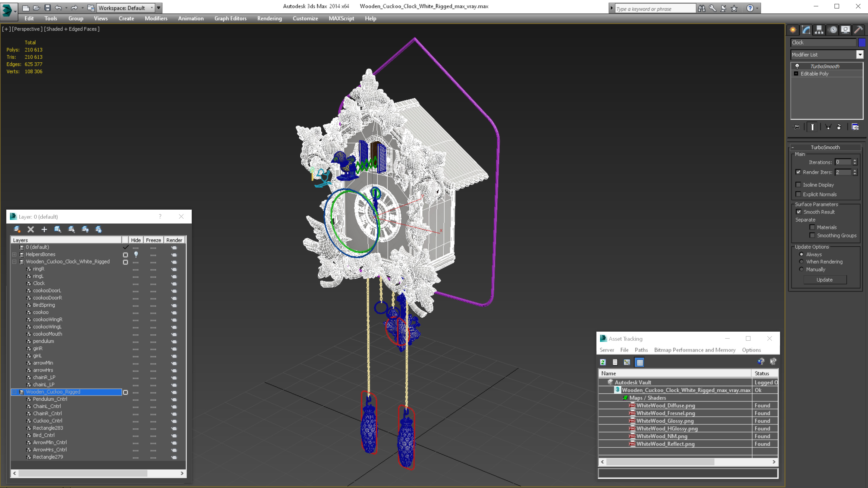Open the Create panel tab (star icon)
The height and width of the screenshot is (488, 868).
point(793,30)
